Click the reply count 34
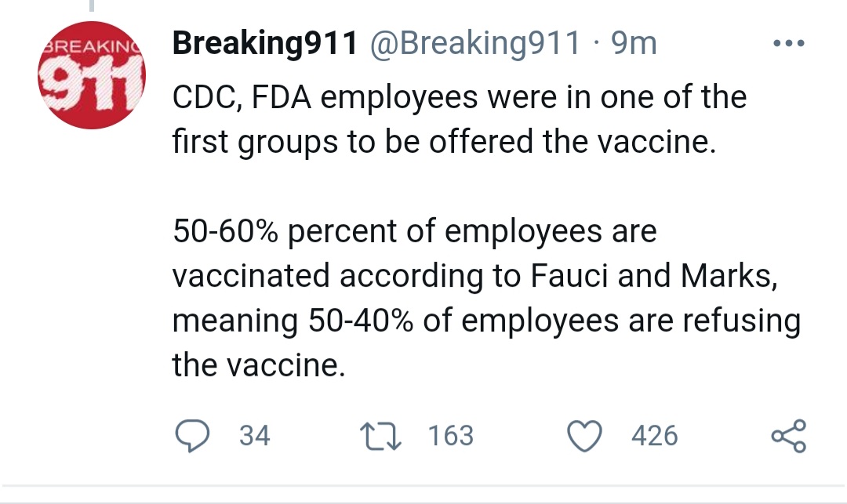847x504 pixels. pos(254,436)
